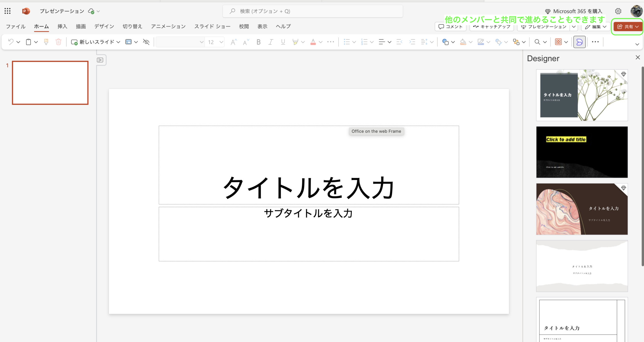Delete the slide with the trash icon
The width and height of the screenshot is (644, 342).
click(x=58, y=42)
